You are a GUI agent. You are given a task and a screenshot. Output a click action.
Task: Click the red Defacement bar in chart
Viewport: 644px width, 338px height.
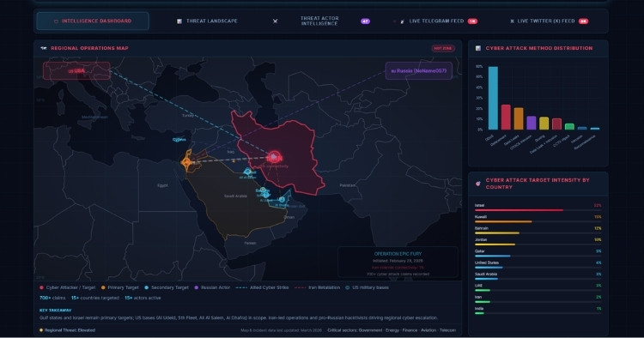[x=506, y=117]
